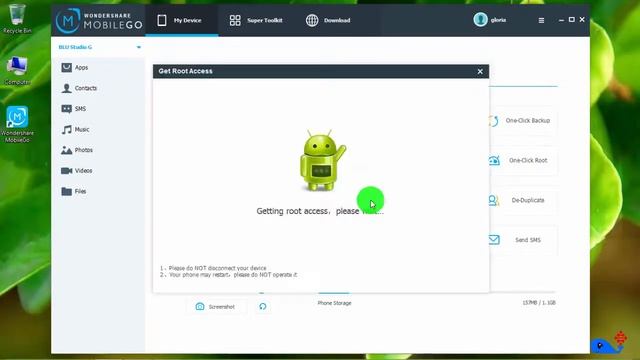Click the Phone Storage label
Image resolution: width=640 pixels, height=360 pixels.
pos(334,303)
